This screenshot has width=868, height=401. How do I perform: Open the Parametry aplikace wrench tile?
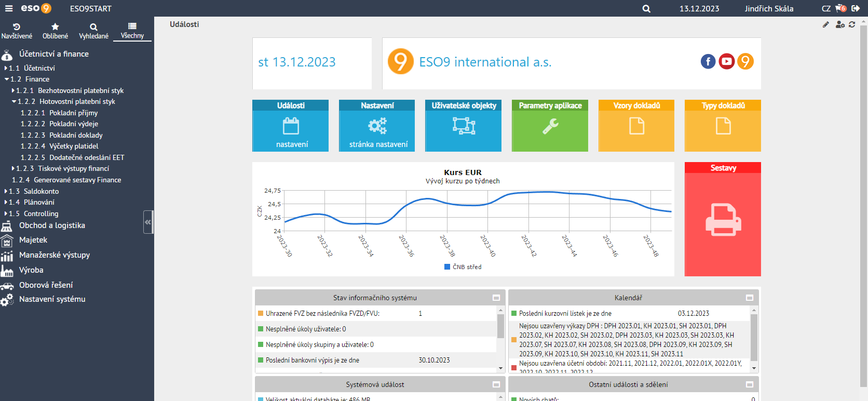[550, 126]
